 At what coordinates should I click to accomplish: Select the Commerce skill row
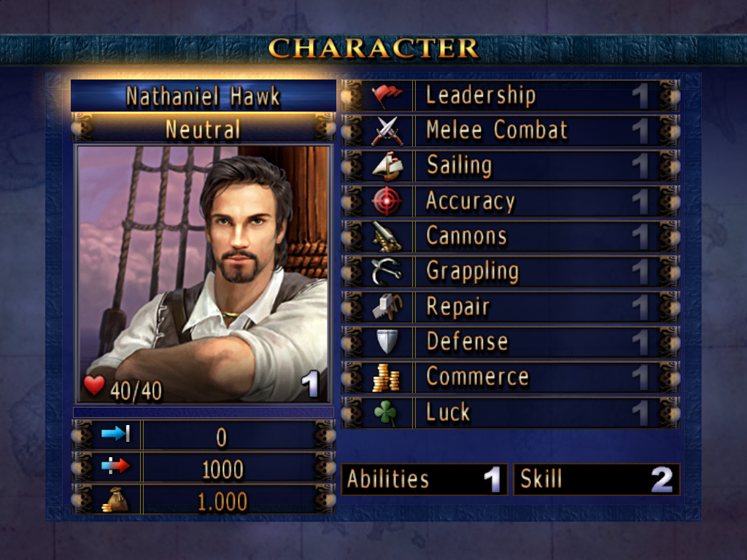click(511, 377)
